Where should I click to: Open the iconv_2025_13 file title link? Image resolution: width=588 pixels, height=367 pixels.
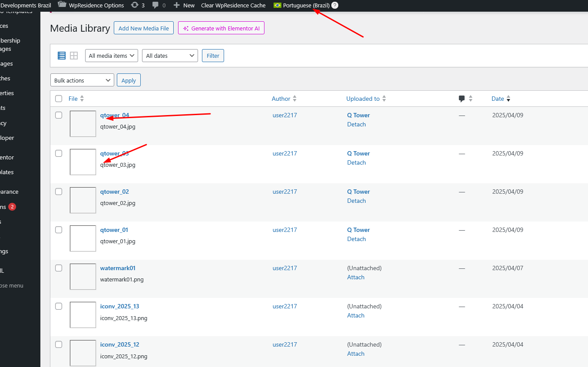point(120,306)
